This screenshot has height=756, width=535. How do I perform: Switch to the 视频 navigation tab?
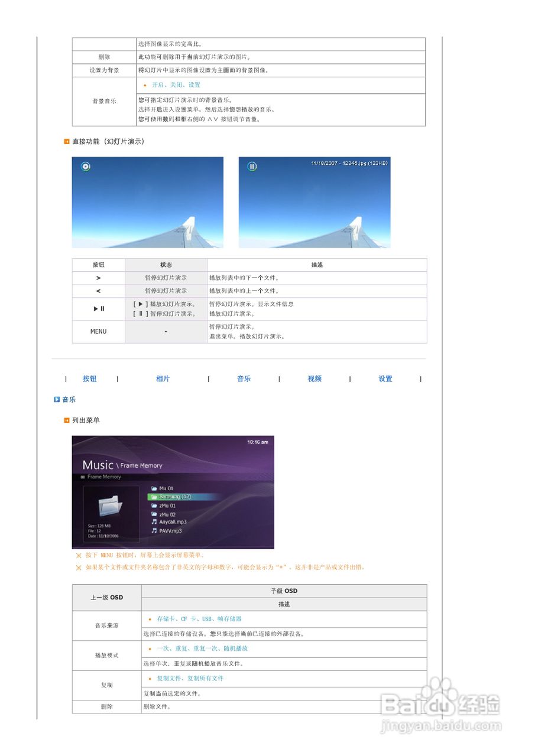pyautogui.click(x=314, y=379)
